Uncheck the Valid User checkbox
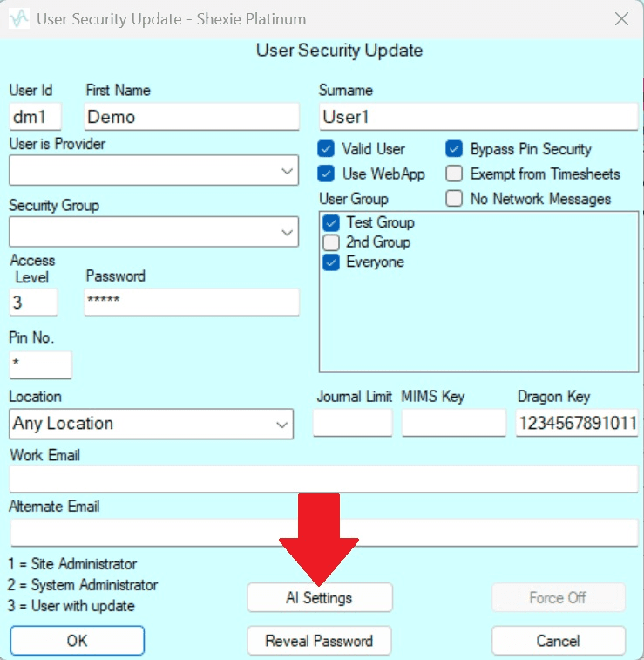The image size is (644, 660). [326, 149]
